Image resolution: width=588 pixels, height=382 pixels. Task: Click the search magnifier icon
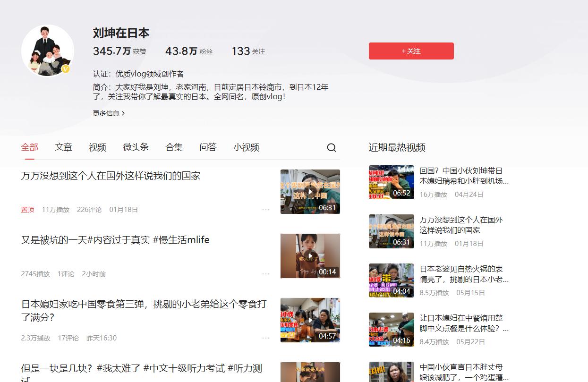click(332, 148)
